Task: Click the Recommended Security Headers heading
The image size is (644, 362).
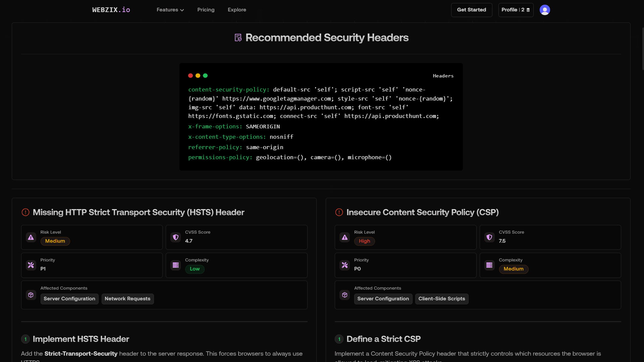Action: point(327,38)
